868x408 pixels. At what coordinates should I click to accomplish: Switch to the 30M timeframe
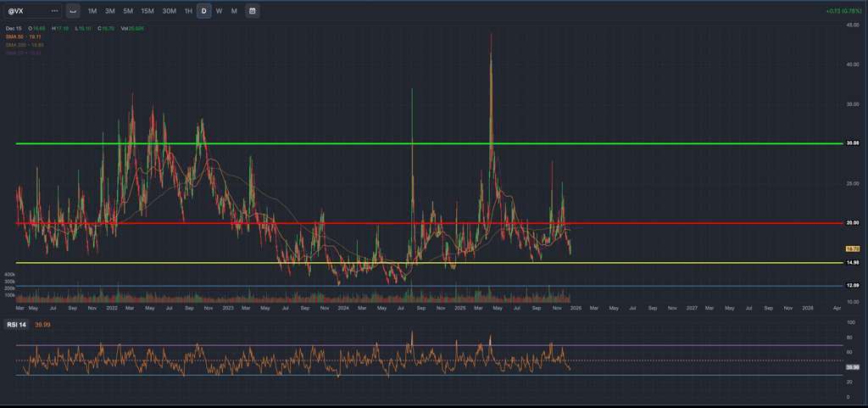(169, 11)
